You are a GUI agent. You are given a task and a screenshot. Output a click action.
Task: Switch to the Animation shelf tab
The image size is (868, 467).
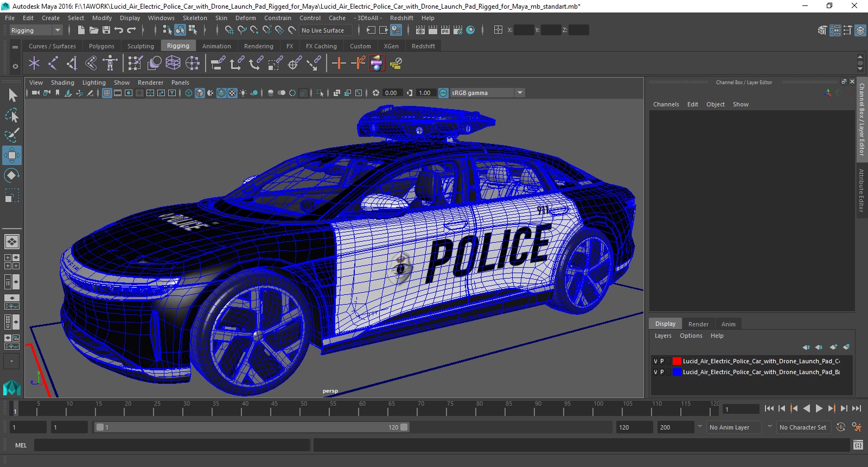(x=216, y=46)
